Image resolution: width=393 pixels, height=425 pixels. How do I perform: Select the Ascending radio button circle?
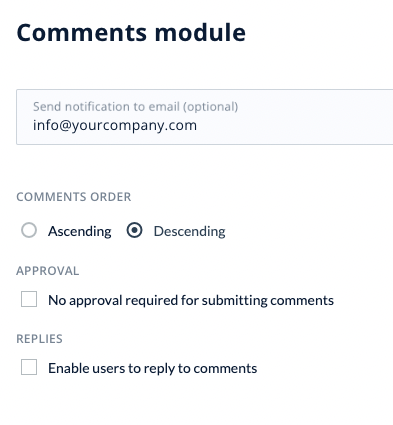[29, 230]
